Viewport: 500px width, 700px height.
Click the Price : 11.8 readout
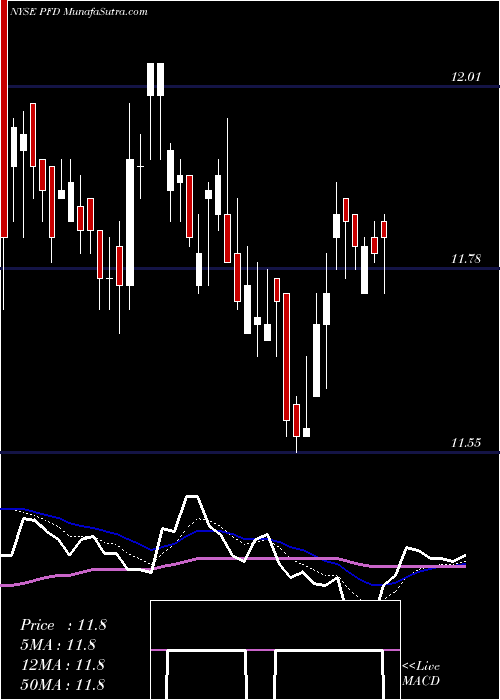click(63, 625)
